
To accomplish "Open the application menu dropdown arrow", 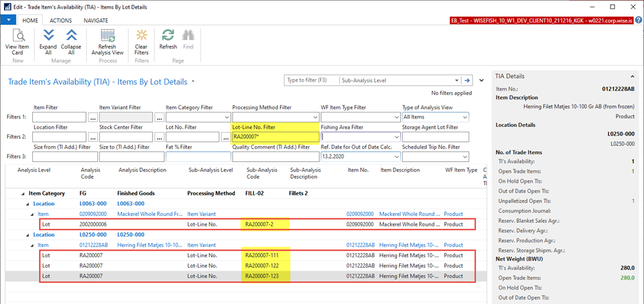I will [8, 20].
